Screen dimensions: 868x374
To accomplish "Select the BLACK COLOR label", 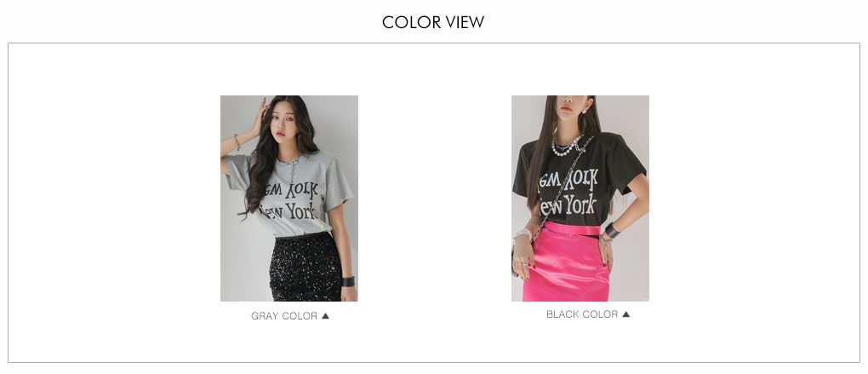I will click(x=582, y=314).
